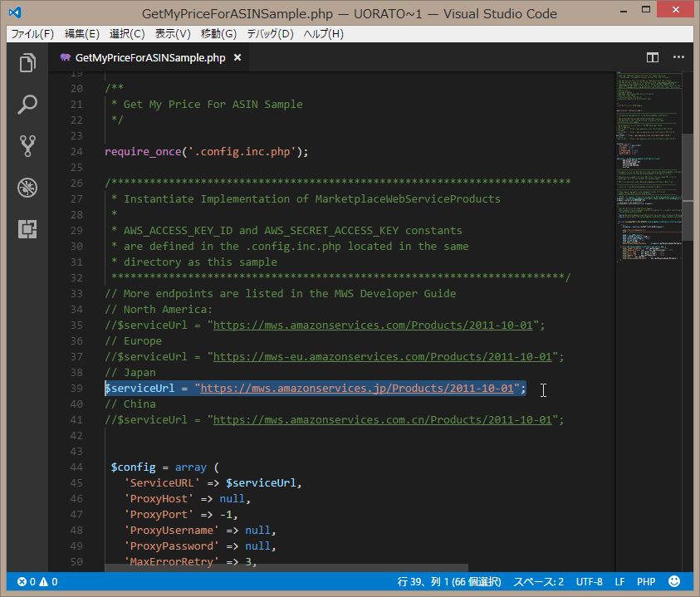The width and height of the screenshot is (700, 597).
Task: Click the feedback smiley icon in status bar
Action: pyautogui.click(x=674, y=581)
